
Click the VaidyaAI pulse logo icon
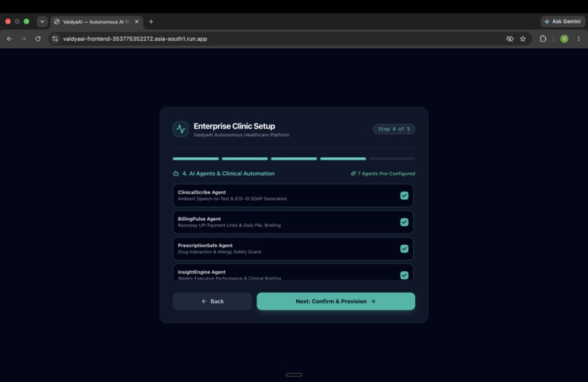tap(181, 129)
